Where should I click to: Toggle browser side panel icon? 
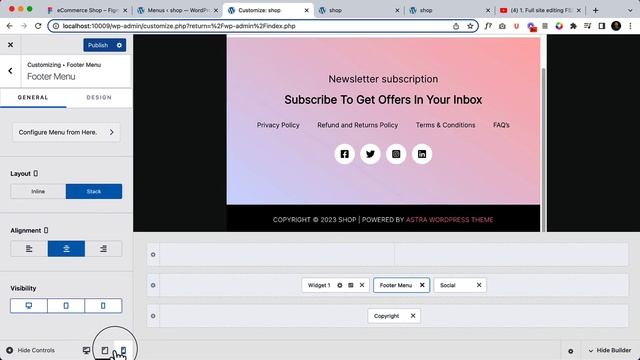pyautogui.click(x=602, y=26)
